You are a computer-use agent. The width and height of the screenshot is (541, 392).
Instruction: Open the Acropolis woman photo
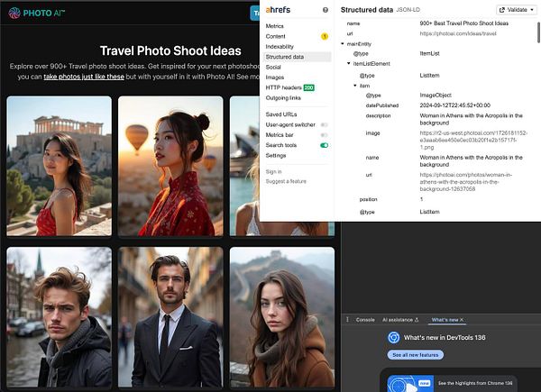coord(59,166)
